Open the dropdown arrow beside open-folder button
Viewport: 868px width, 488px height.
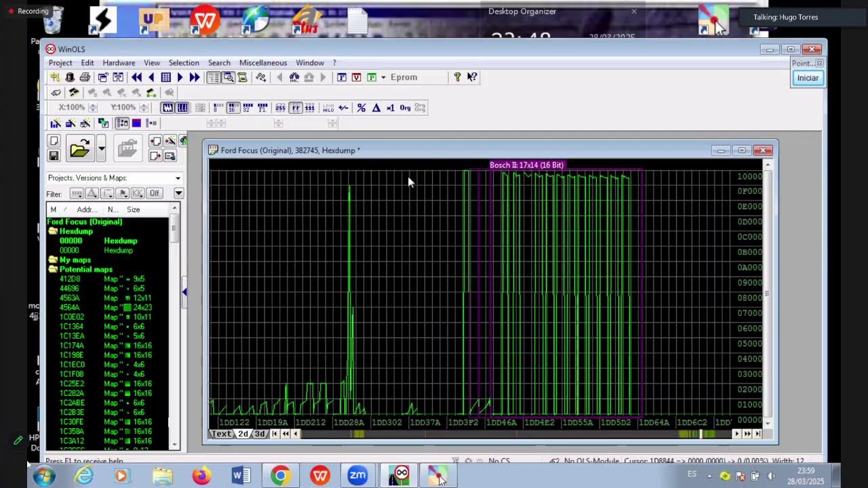(x=101, y=148)
